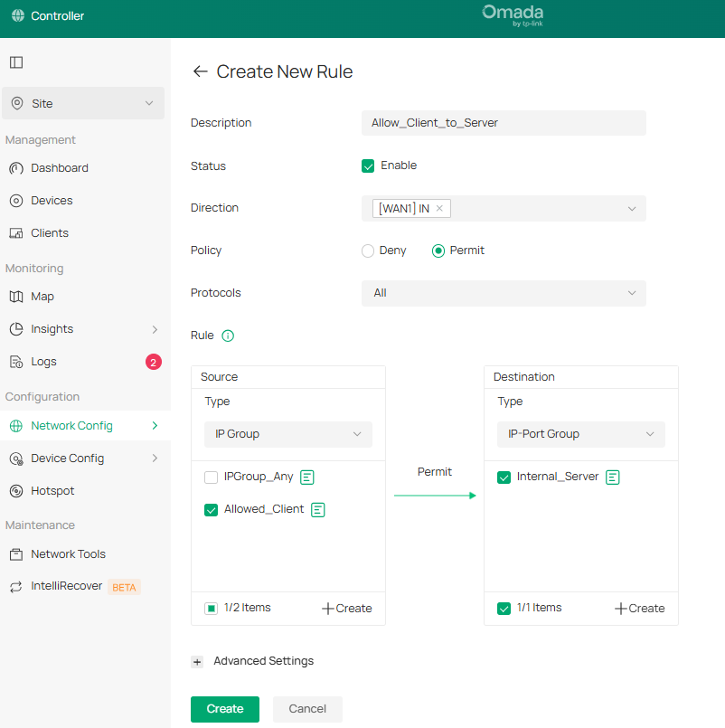Image resolution: width=725 pixels, height=728 pixels.
Task: Click the Logs icon in sidebar
Action: click(16, 362)
